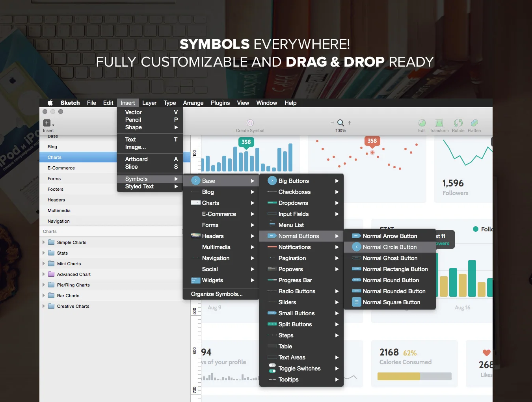Click the Notifications red bar icon
The image size is (532, 402).
pos(272,247)
